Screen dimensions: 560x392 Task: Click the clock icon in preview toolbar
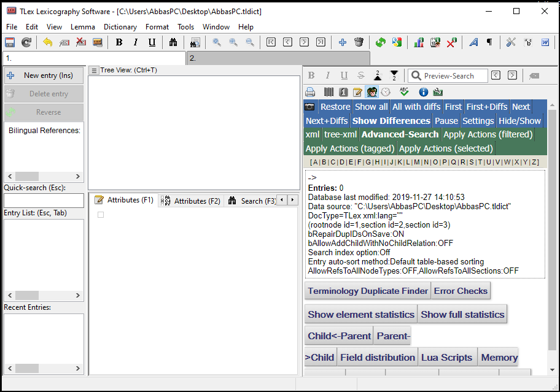coord(386,93)
